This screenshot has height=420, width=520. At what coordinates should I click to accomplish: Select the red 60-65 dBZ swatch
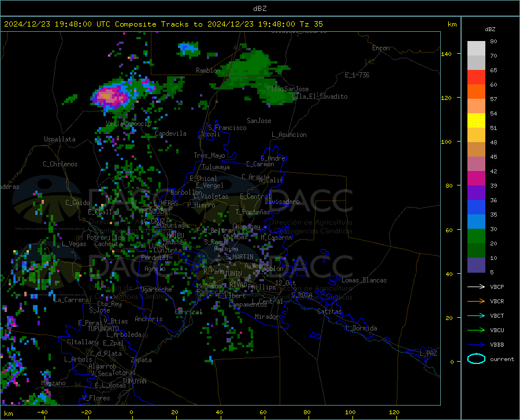click(476, 77)
